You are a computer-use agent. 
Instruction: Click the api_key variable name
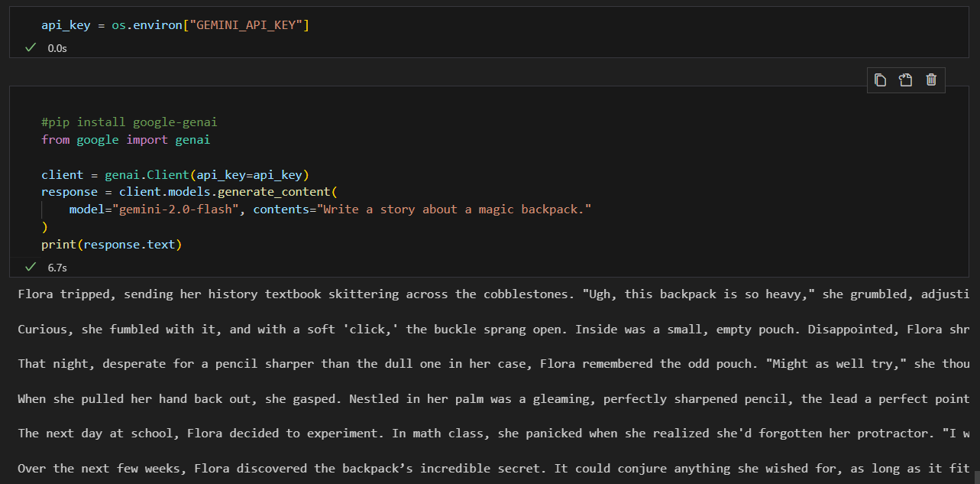click(x=65, y=24)
